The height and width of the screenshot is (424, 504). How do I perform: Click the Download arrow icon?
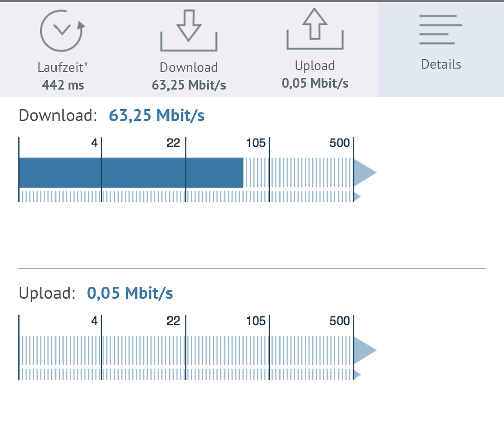(x=189, y=31)
